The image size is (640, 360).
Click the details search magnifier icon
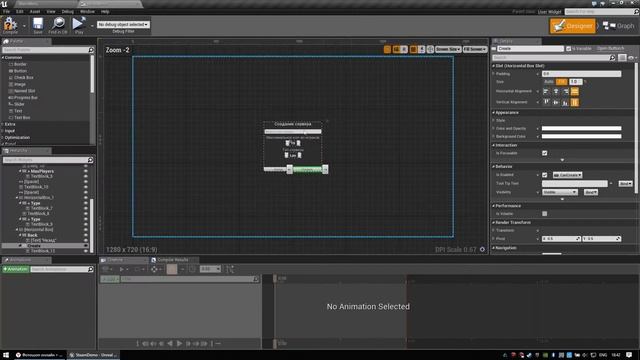tap(612, 58)
